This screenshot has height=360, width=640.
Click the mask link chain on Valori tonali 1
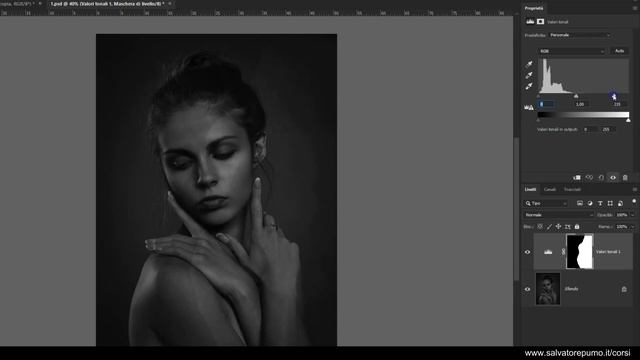click(563, 252)
